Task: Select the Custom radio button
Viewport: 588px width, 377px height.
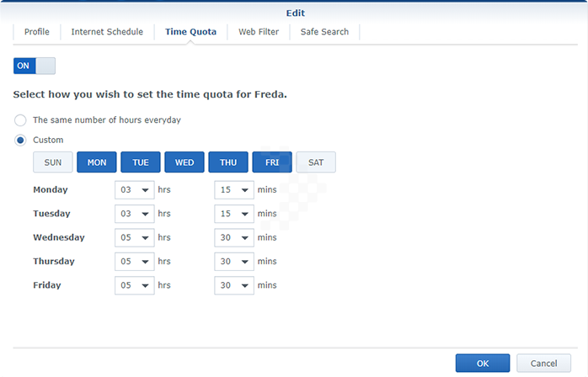Action: 21,140
